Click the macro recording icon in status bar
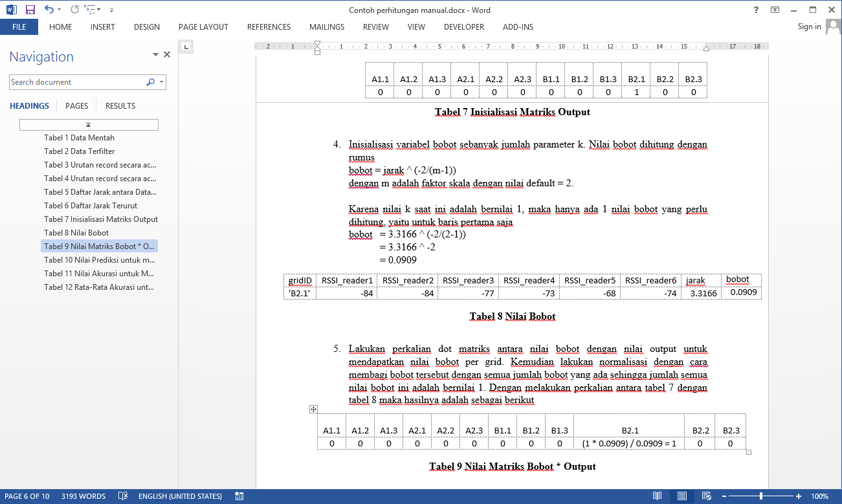The width and height of the screenshot is (842, 504). (239, 496)
